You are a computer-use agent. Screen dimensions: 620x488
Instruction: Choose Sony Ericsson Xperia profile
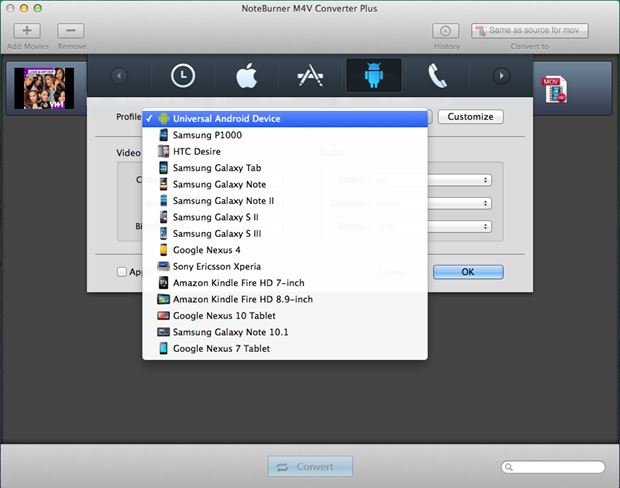point(285,266)
